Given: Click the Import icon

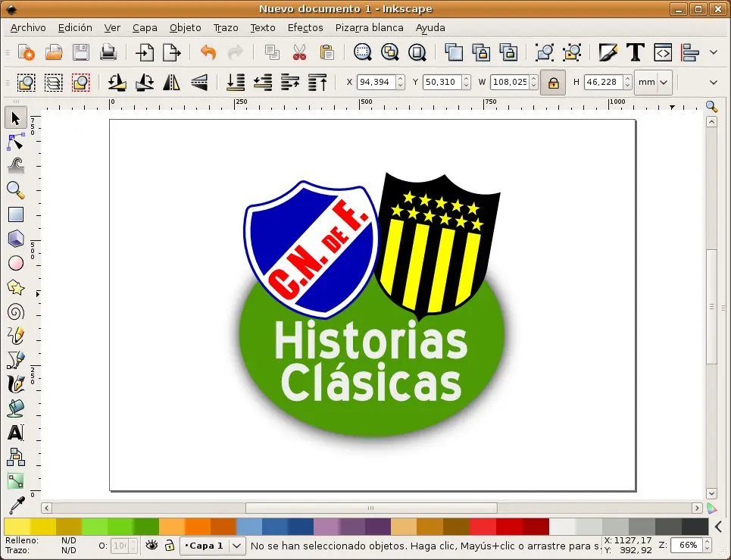Looking at the screenshot, I should pyautogui.click(x=145, y=52).
